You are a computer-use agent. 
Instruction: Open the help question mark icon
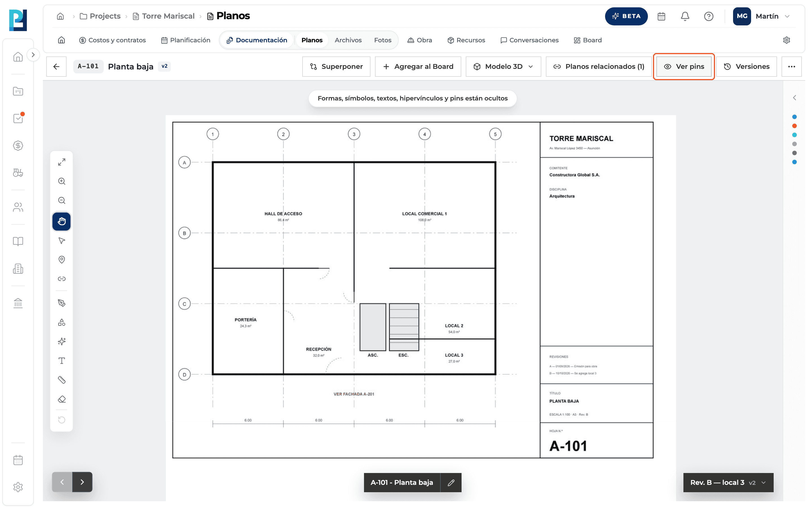pos(708,16)
